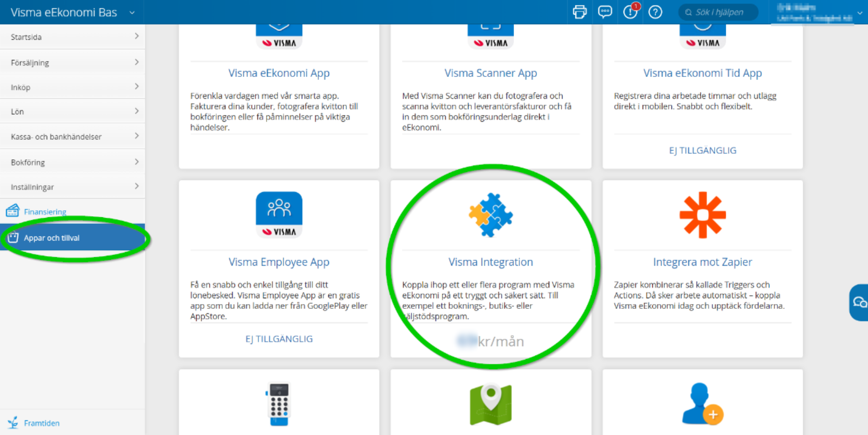Open the Kassa- och bankhändelser menu item
The image size is (868, 435).
click(72, 136)
